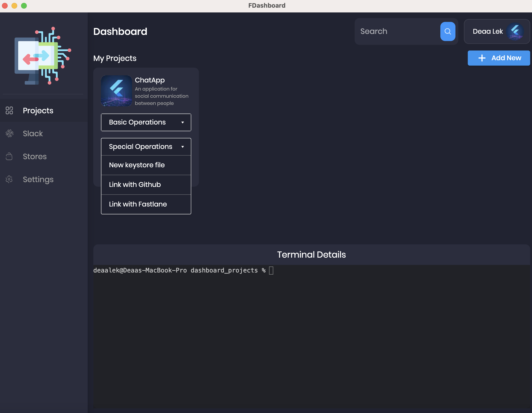Open the Stores section label

point(35,156)
